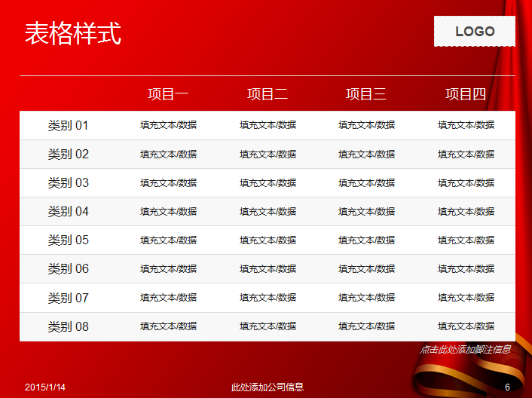The image size is (532, 398).
Task: Select the 项目四 column header
Action: pyautogui.click(x=466, y=94)
